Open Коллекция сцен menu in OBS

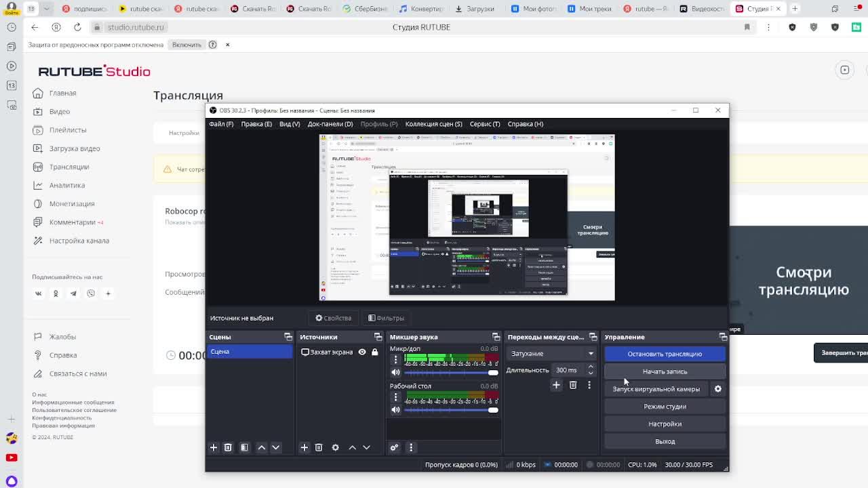[433, 124]
